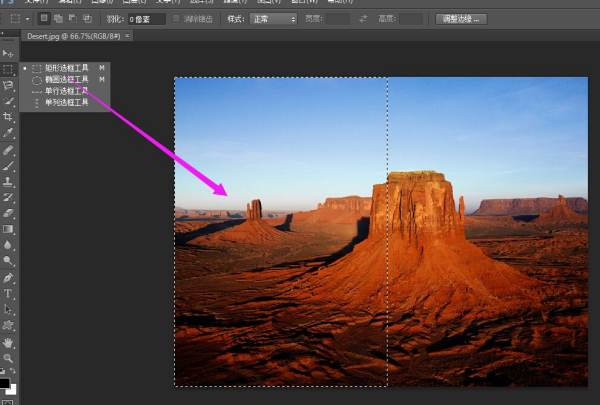Click the height (高度) field
The width and height of the screenshot is (600, 405).
coord(411,19)
